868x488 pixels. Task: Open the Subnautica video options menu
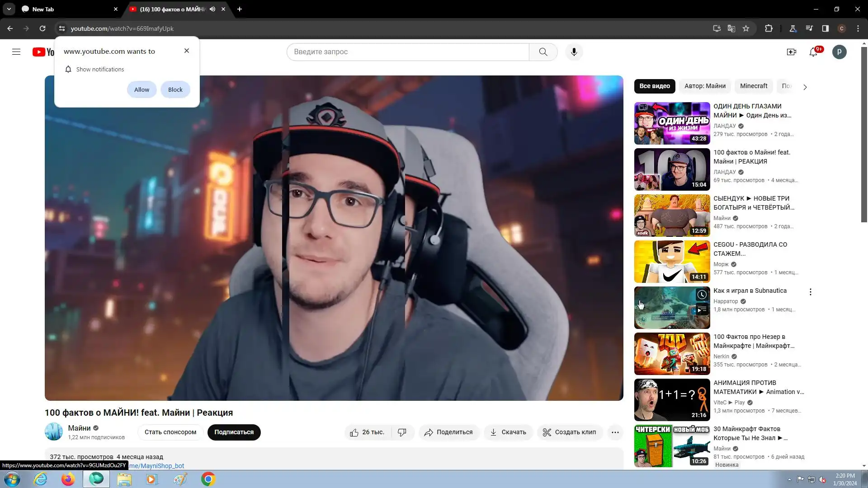(x=810, y=292)
